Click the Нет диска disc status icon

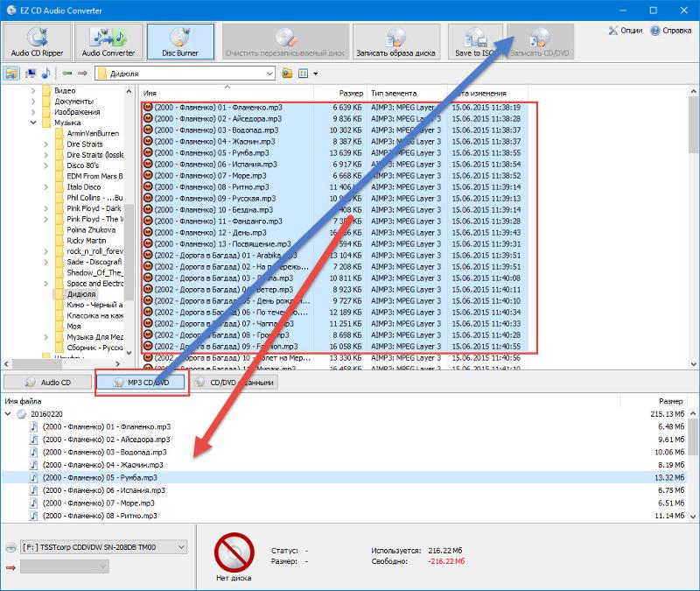(x=234, y=552)
